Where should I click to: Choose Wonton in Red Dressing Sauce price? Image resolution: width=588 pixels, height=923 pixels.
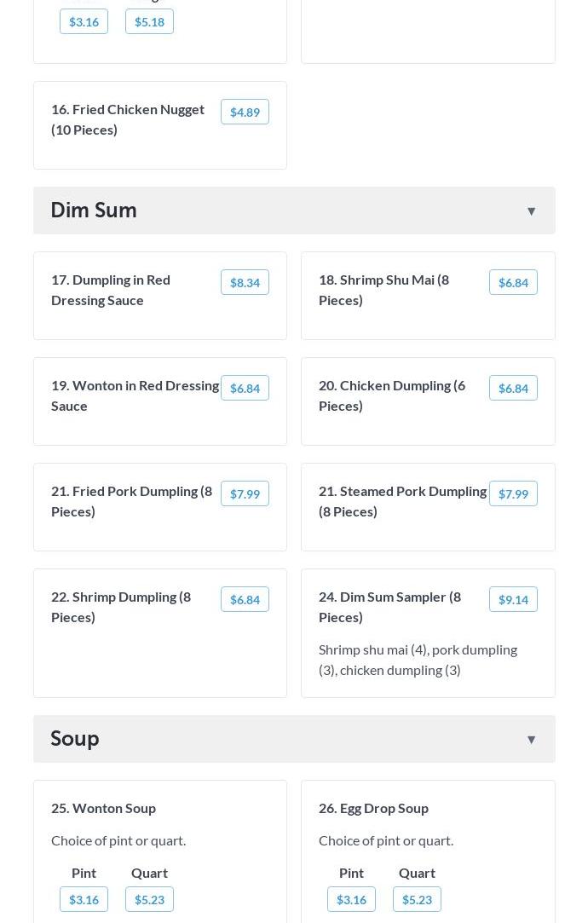pyautogui.click(x=245, y=388)
